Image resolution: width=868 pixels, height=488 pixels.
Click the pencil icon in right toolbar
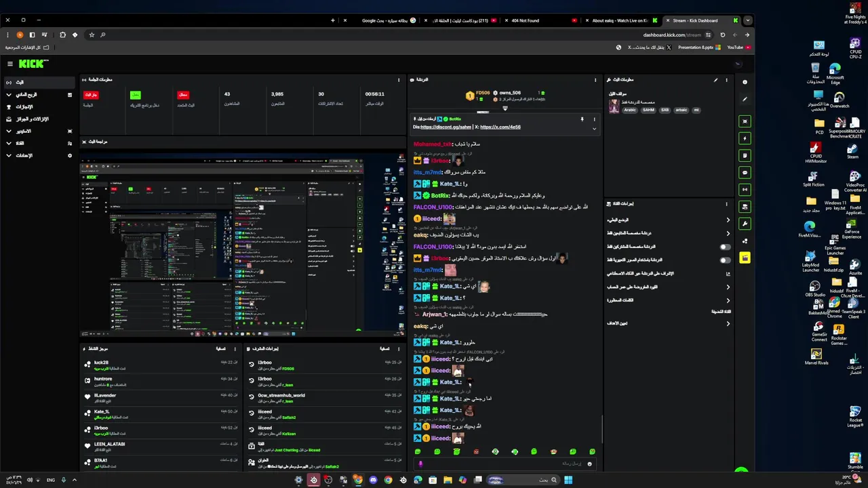[x=745, y=99]
